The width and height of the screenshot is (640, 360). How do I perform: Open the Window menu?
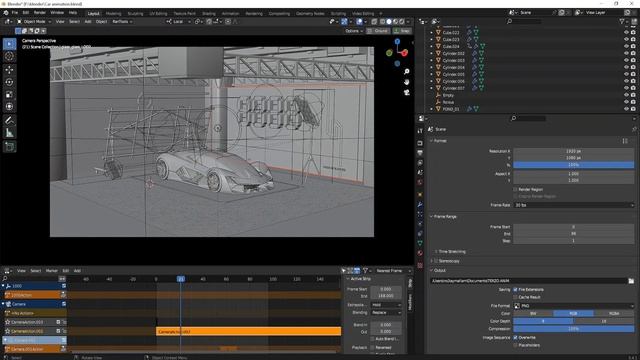57,13
